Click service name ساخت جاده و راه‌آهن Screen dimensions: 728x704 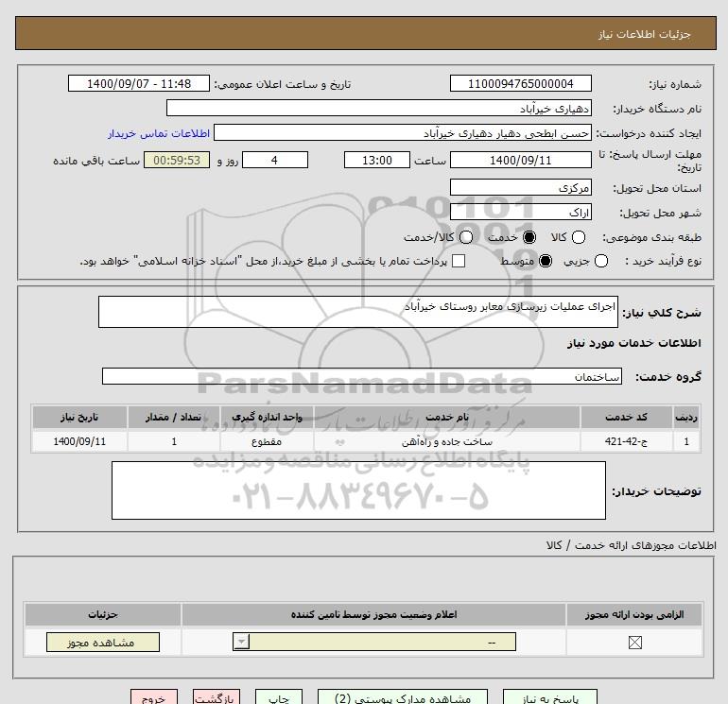click(x=447, y=441)
